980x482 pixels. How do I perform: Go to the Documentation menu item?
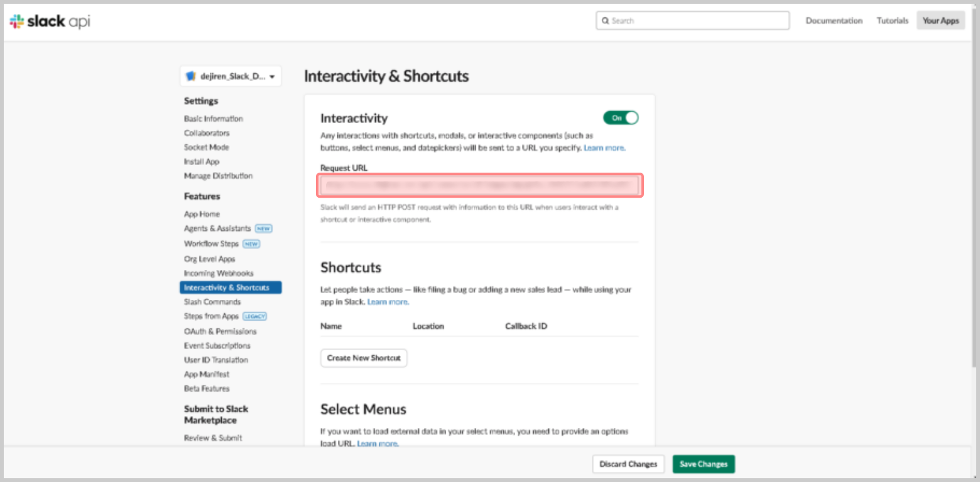point(834,21)
